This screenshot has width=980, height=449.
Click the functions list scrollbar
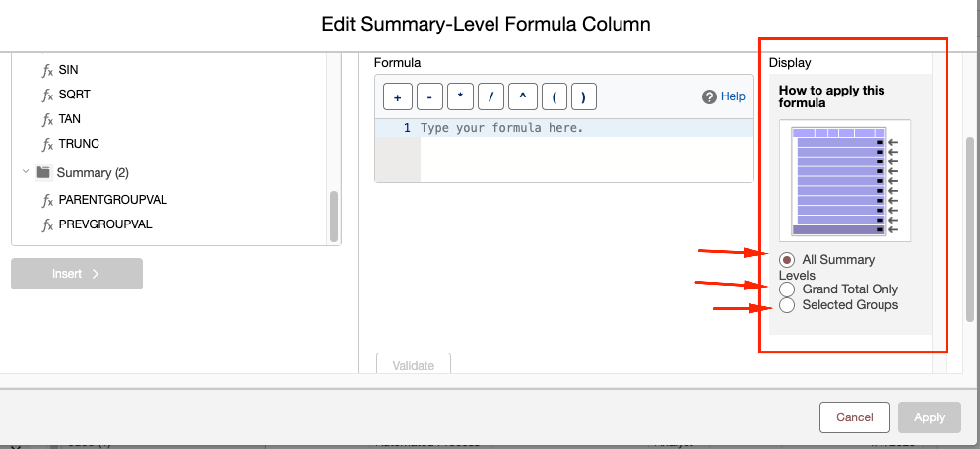334,216
